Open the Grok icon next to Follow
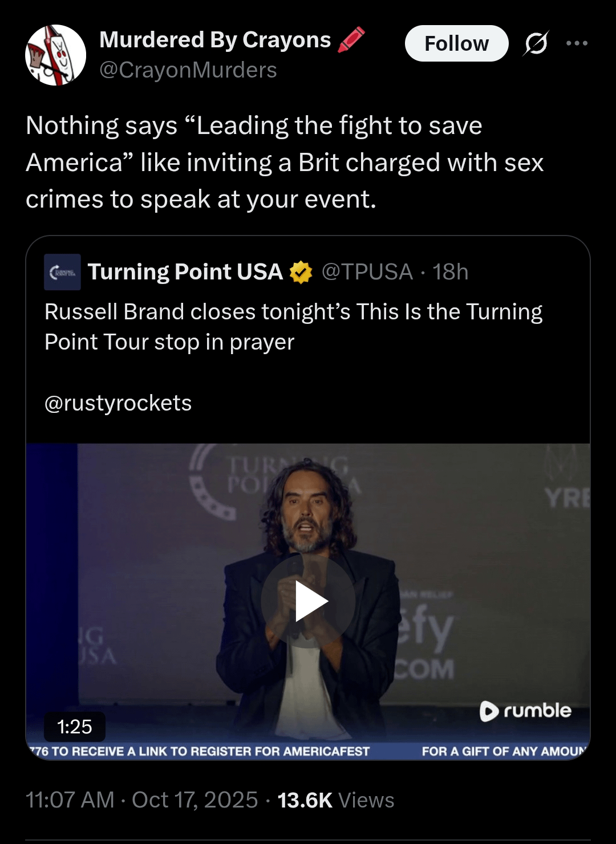This screenshot has height=844, width=616. pyautogui.click(x=536, y=43)
